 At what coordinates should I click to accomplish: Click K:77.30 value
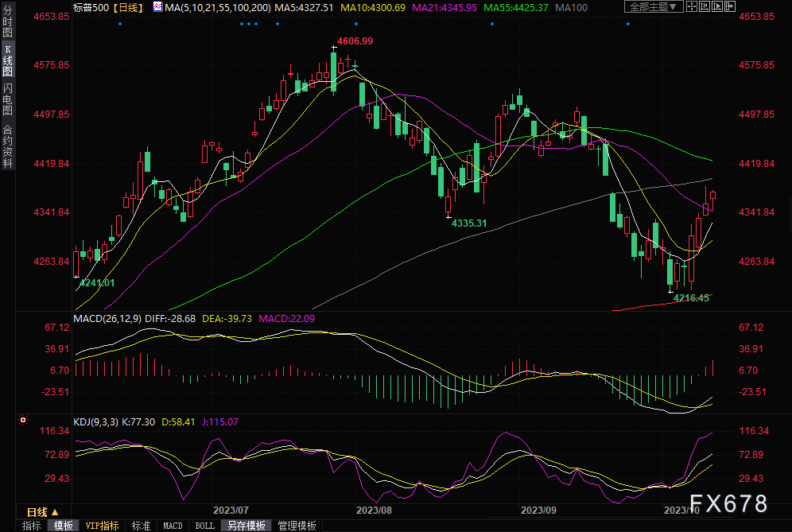138,421
